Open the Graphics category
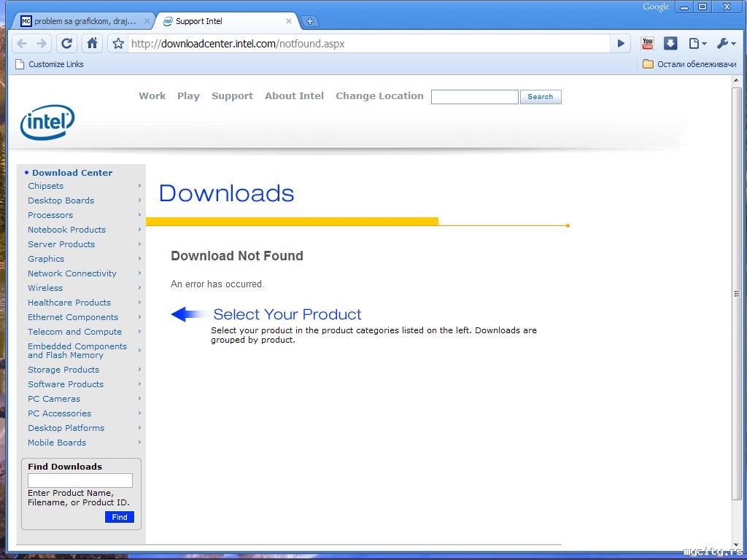 pos(46,259)
